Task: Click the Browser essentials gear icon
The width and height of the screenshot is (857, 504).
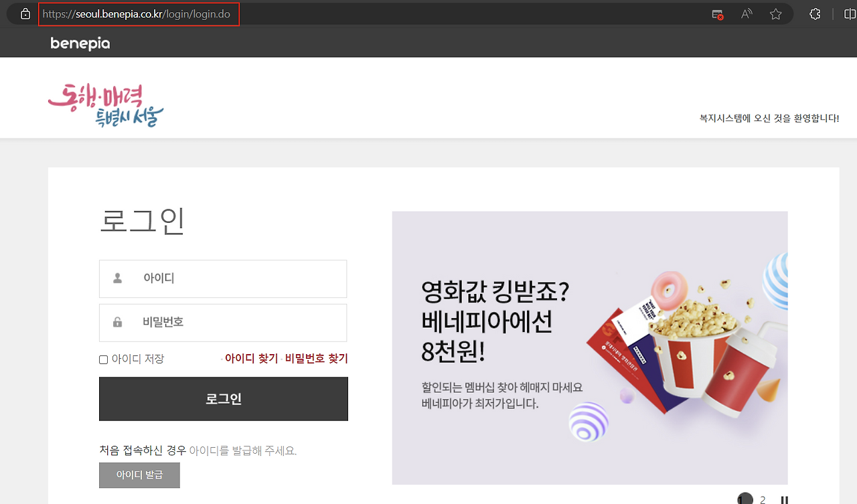Action: pyautogui.click(x=815, y=13)
